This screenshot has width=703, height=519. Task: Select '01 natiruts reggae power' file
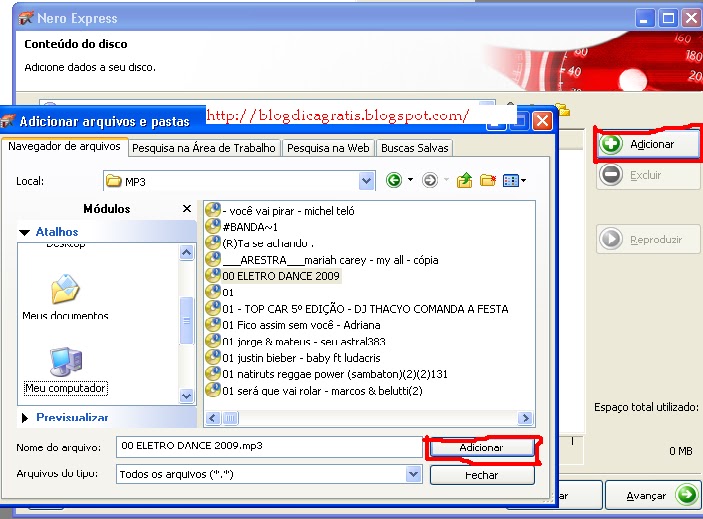(335, 374)
